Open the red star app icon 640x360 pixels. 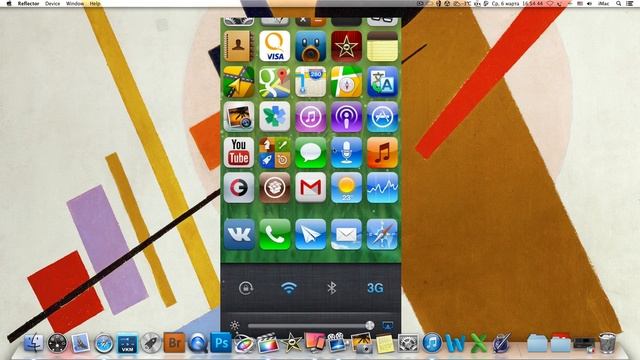pyautogui.click(x=346, y=46)
